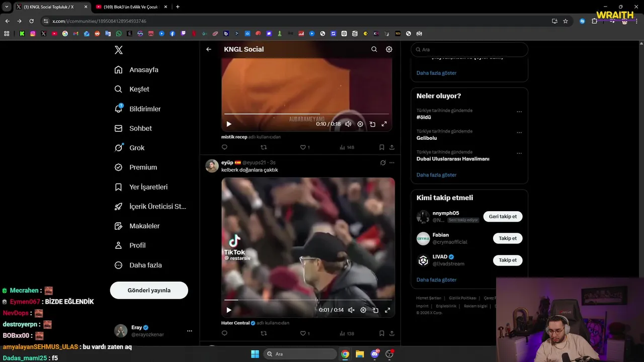This screenshot has width=644, height=362.
Task: Open options for the Gelibolu trend
Action: [x=519, y=132]
